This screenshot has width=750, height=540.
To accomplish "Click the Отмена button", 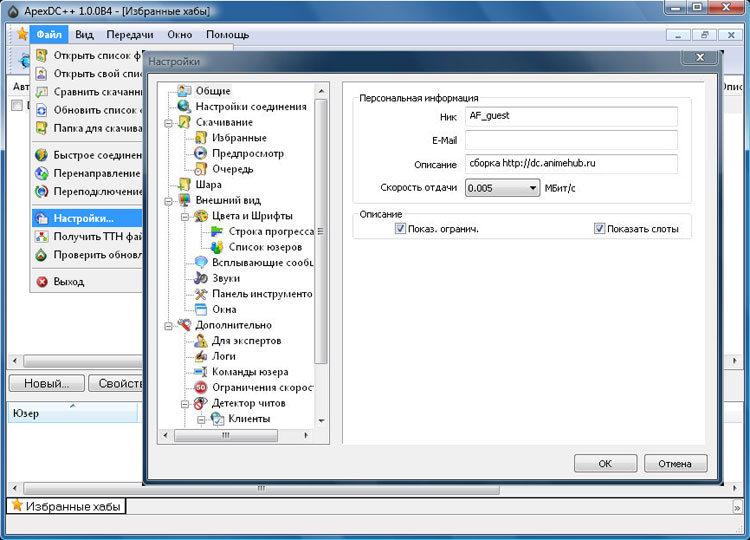I will (x=675, y=463).
